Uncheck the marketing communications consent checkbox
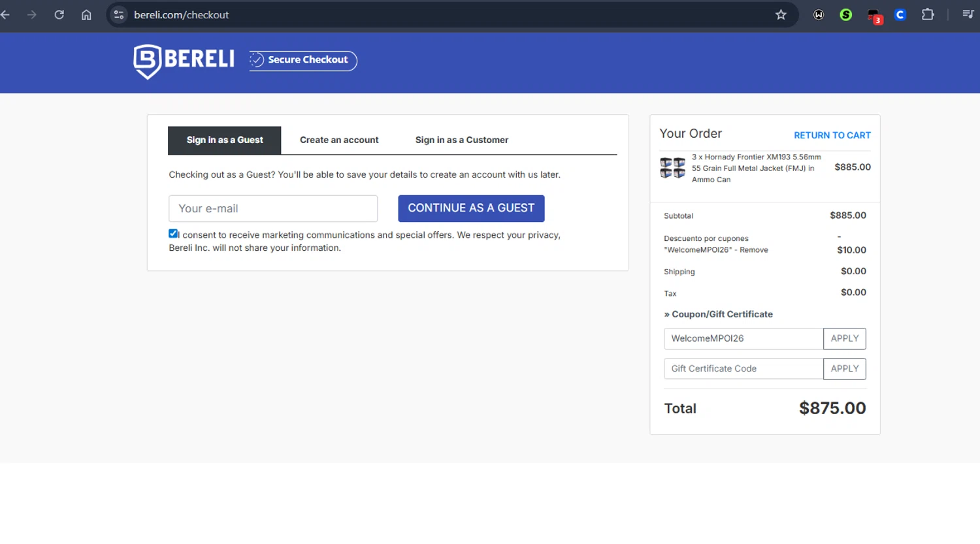Screen dimensions: 980x544 click(173, 234)
